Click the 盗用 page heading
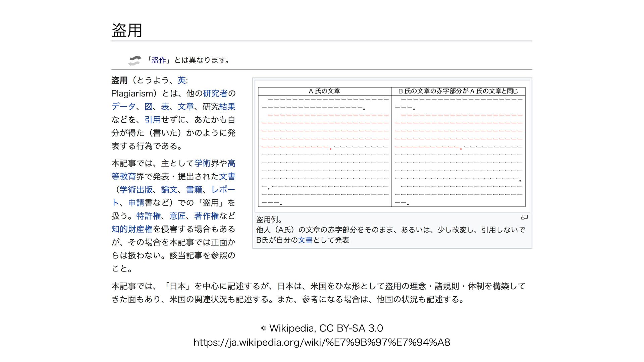The width and height of the screenshot is (644, 362). [127, 30]
